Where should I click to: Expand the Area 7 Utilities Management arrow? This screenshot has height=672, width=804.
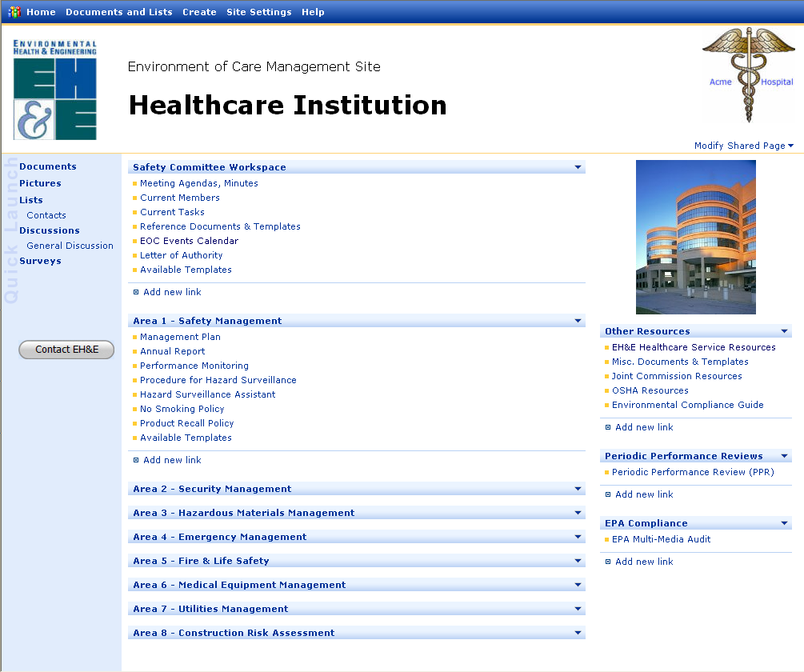click(x=578, y=609)
